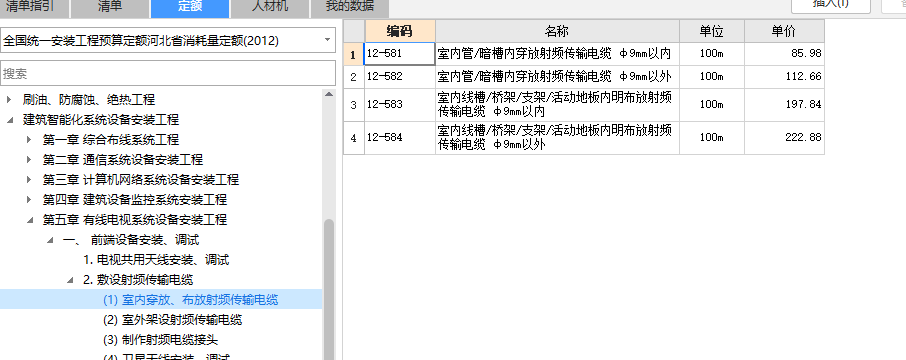
Task: Collapse 第五章 有线电视系统设备安装工程
Action: pos(29,220)
